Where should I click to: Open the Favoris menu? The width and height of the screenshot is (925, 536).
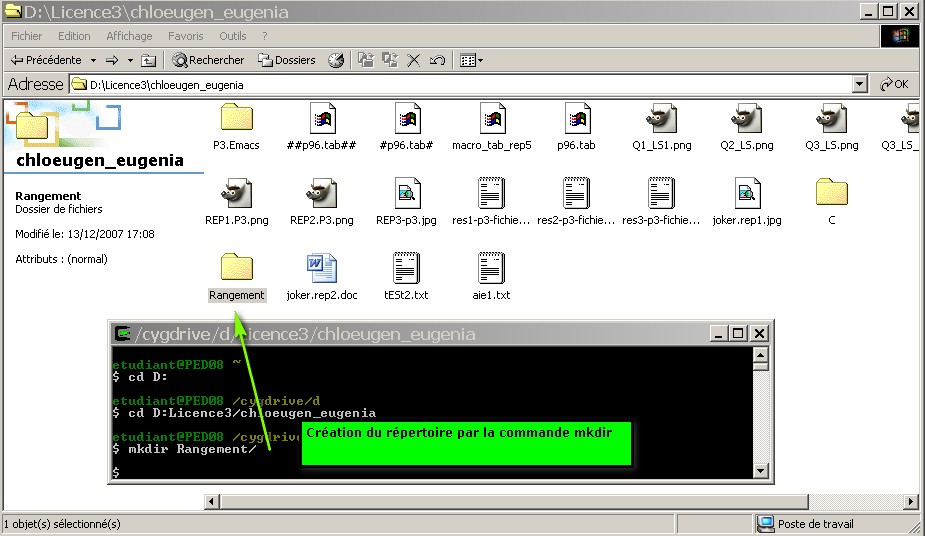(185, 36)
